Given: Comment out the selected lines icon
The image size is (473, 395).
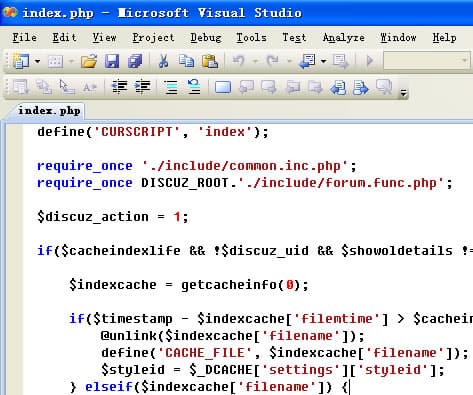Looking at the screenshot, I should click(171, 87).
